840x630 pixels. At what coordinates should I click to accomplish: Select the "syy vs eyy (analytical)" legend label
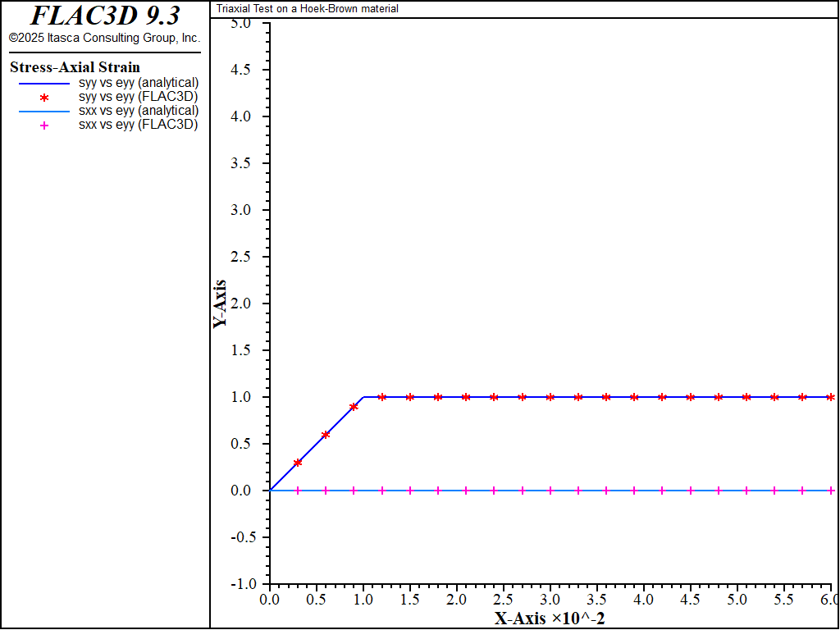[x=144, y=83]
